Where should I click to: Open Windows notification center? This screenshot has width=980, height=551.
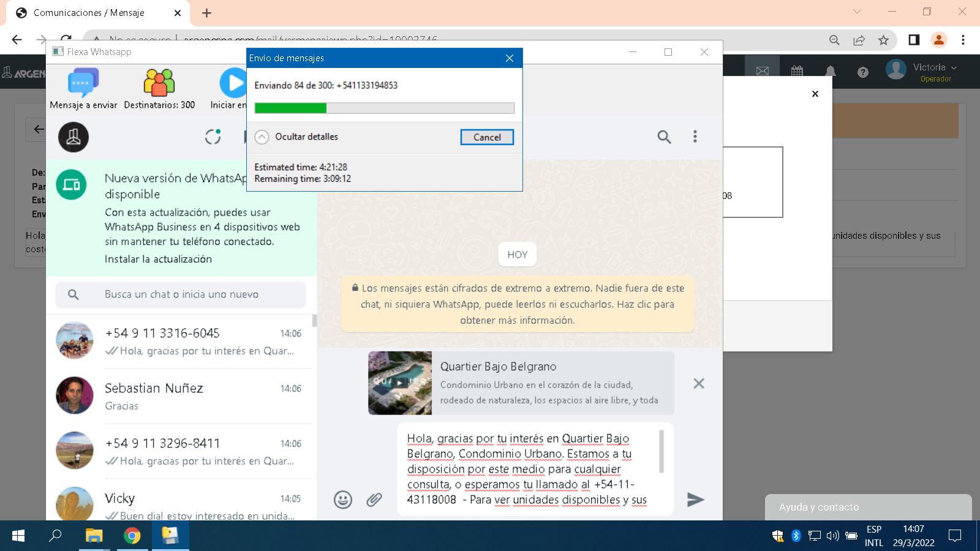pos(954,536)
